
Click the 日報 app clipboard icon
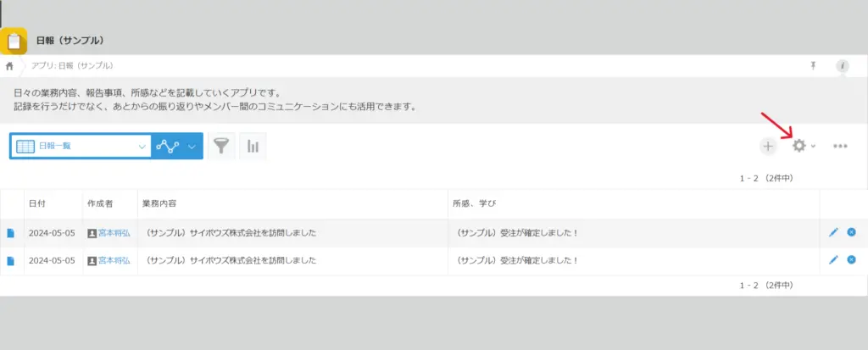click(14, 41)
